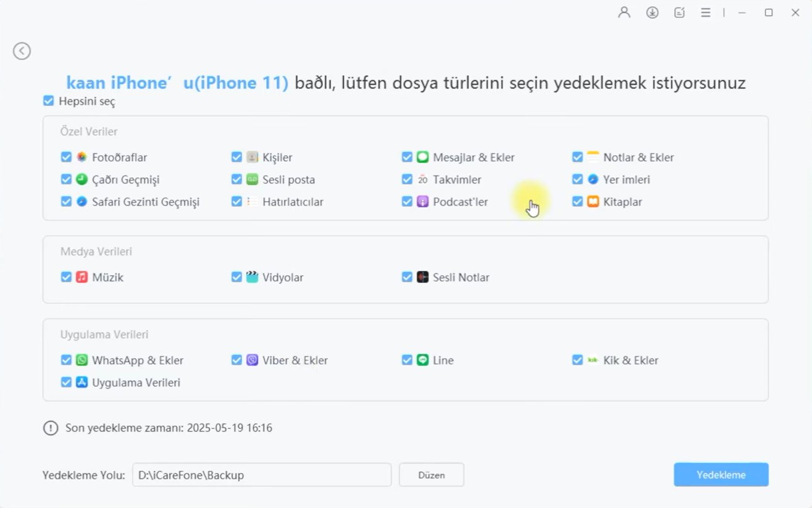The width and height of the screenshot is (812, 508).
Task: Toggle the Kişiler checkbox
Action: (236, 157)
